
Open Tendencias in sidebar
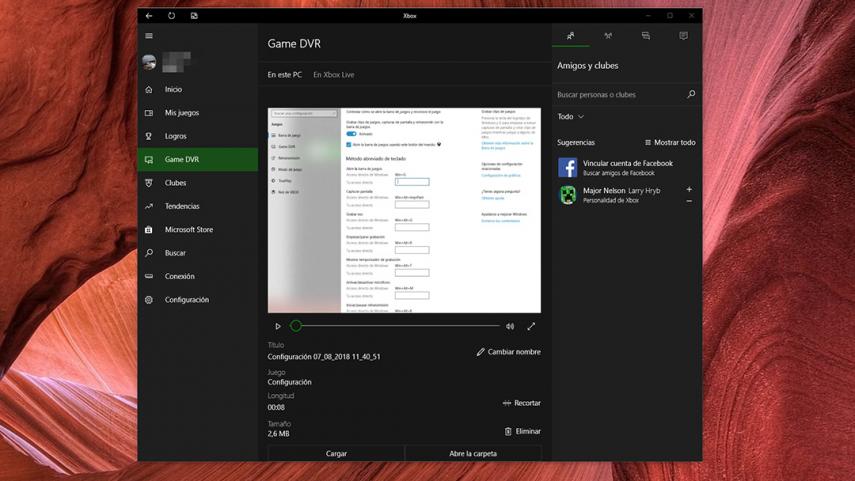[198, 207]
